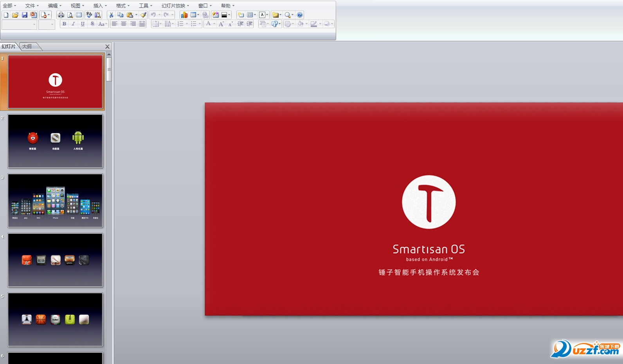Click the new slide icon
The image size is (623, 364).
241,15
